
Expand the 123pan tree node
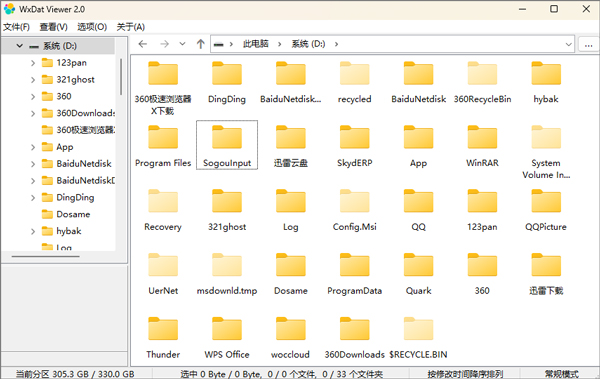point(33,63)
